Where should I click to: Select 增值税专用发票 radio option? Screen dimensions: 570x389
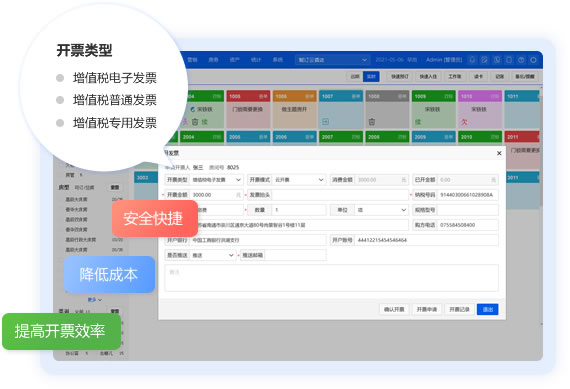[60, 123]
